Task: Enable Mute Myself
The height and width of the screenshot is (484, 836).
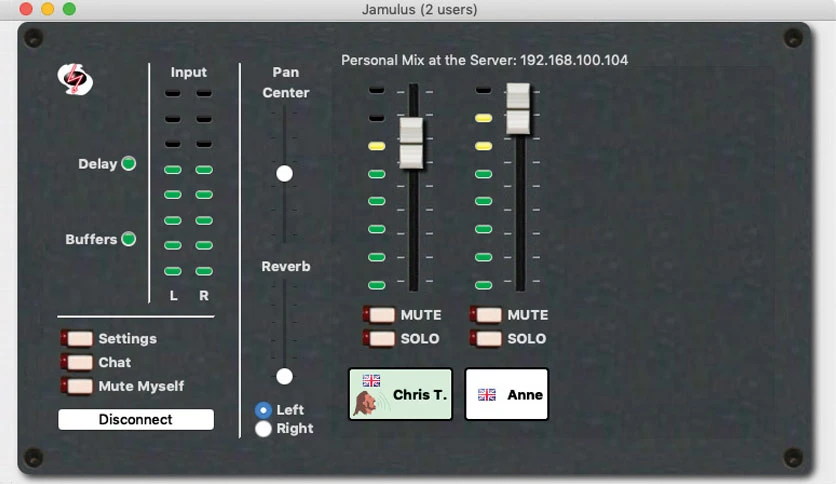Action: 77,385
